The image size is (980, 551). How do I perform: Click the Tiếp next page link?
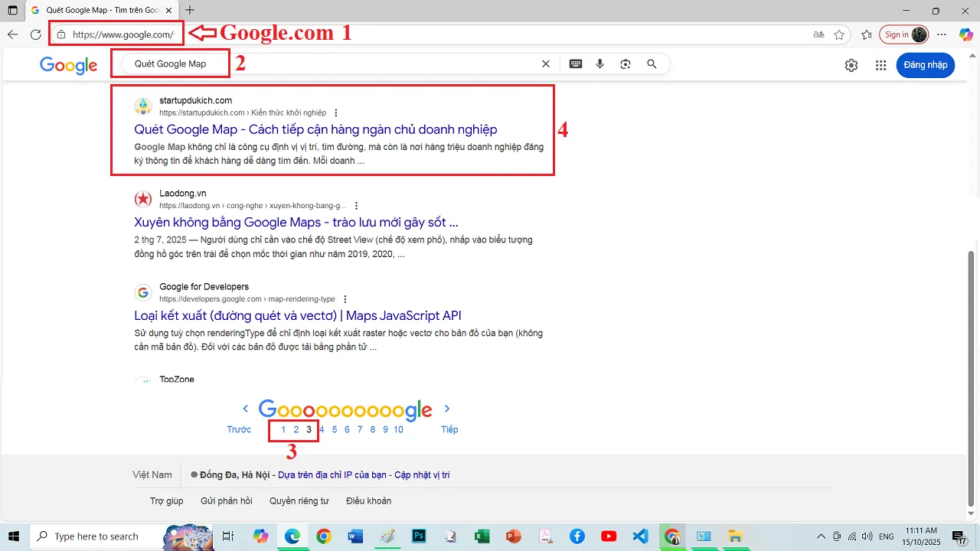point(449,429)
